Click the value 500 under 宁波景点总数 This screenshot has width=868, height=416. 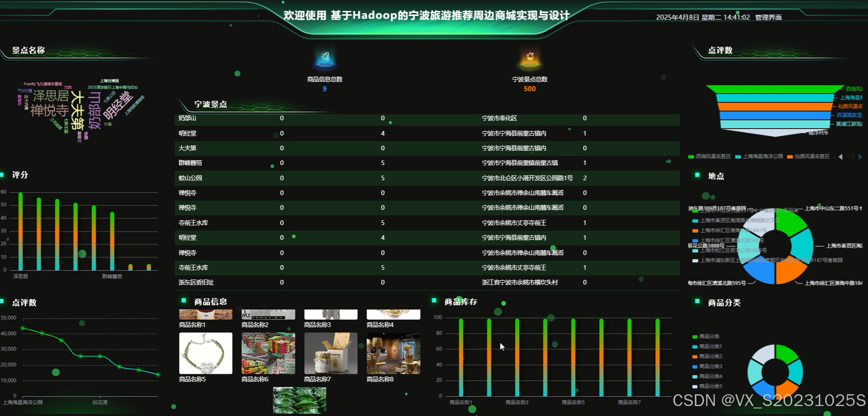pyautogui.click(x=530, y=89)
